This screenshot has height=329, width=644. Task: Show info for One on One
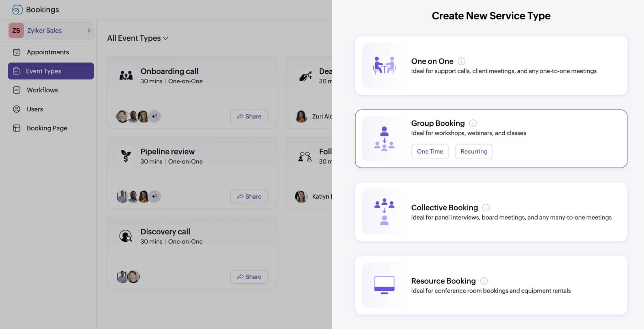click(462, 61)
